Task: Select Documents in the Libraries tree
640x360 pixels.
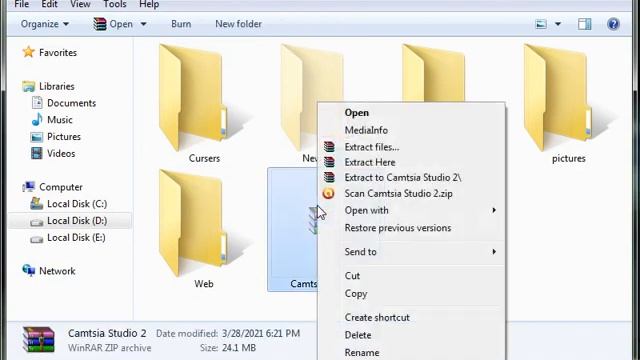Action: (x=71, y=103)
